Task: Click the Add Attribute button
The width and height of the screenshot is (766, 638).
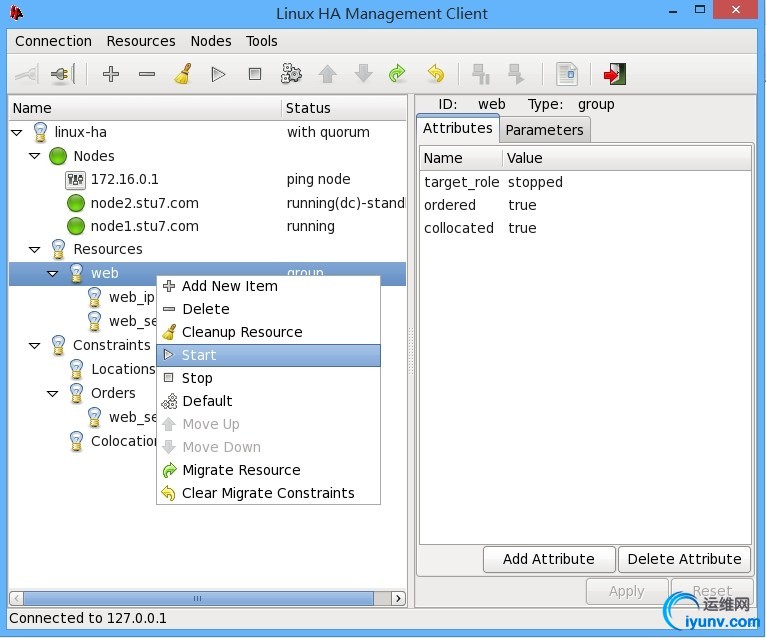Action: (549, 559)
